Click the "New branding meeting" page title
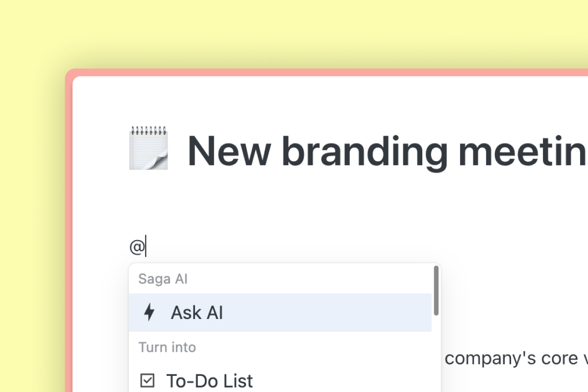 387,150
